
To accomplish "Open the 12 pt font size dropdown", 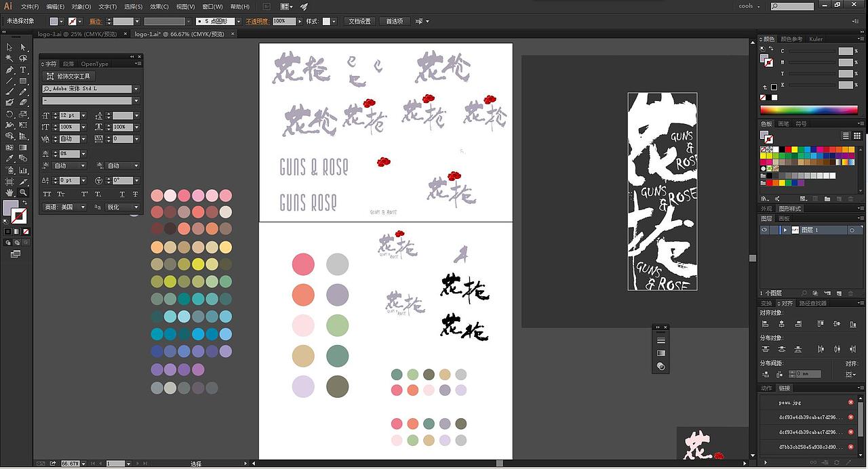I will coord(83,116).
